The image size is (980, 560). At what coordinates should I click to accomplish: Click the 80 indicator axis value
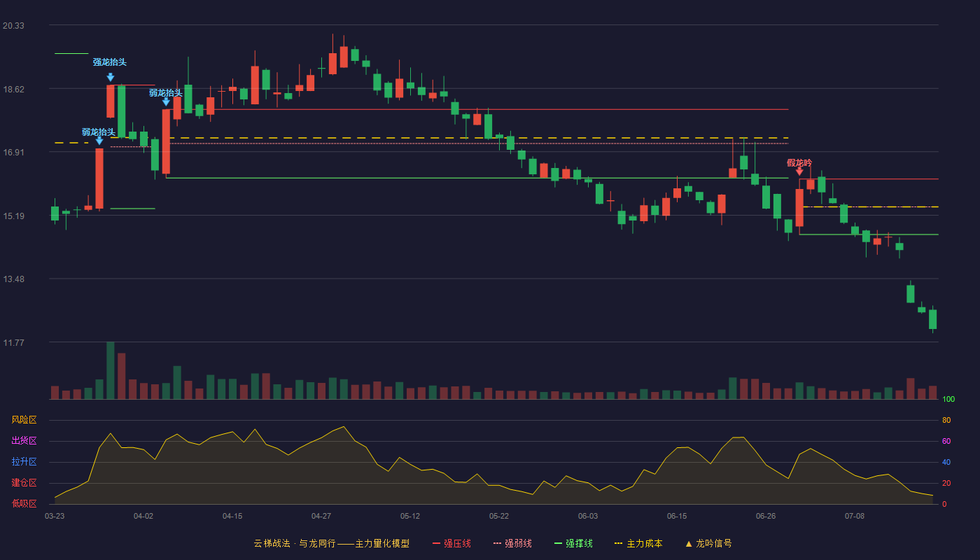tap(946, 421)
